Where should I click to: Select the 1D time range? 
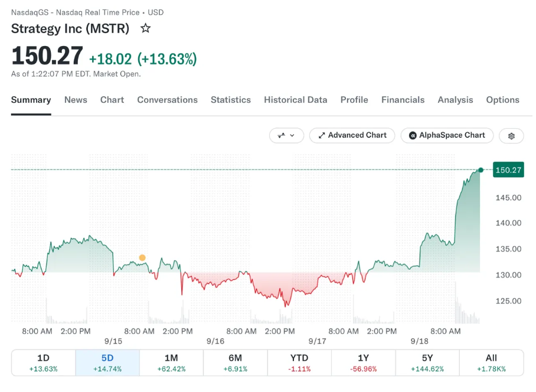point(44,362)
